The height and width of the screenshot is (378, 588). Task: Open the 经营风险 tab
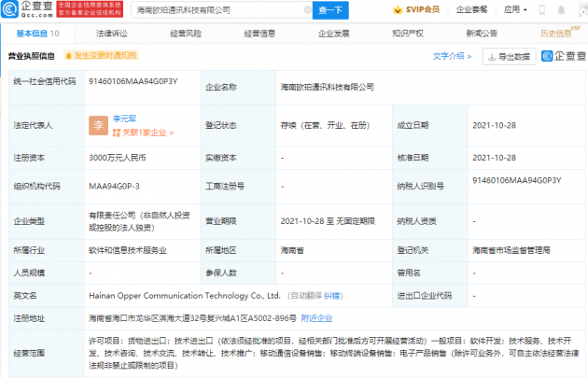(x=186, y=34)
